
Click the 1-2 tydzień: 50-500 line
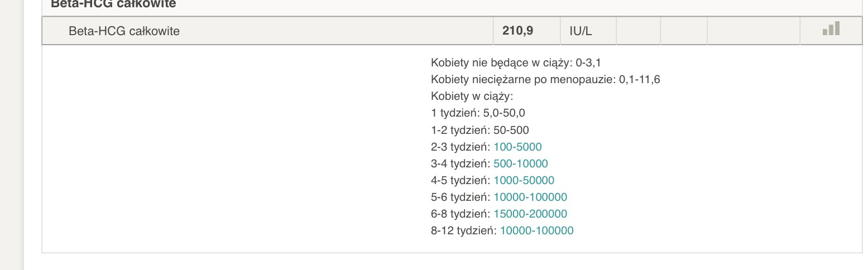[x=479, y=130]
